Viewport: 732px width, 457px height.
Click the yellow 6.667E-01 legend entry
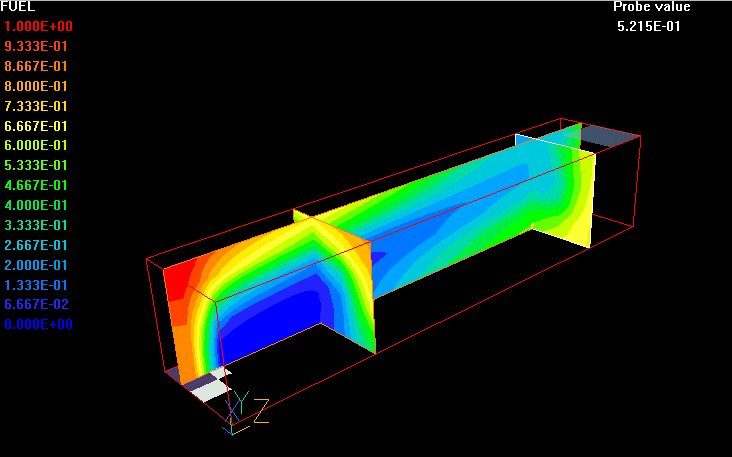coord(38,126)
